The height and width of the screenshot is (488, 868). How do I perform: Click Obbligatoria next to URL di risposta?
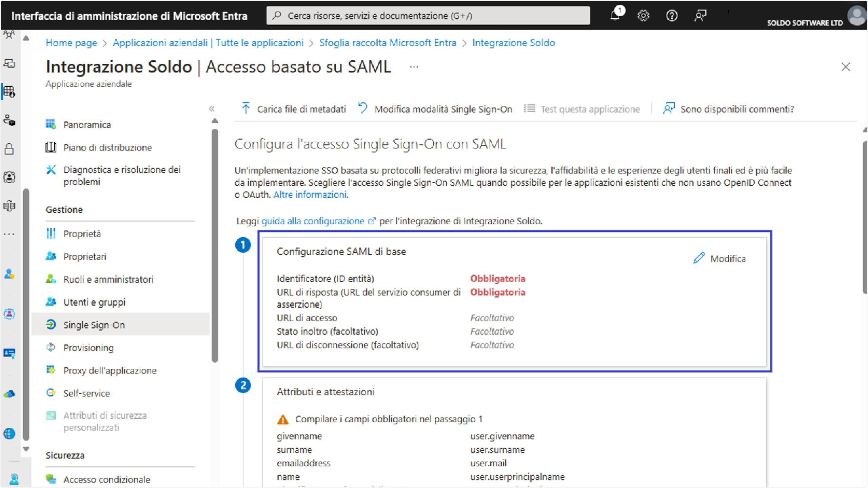click(498, 292)
